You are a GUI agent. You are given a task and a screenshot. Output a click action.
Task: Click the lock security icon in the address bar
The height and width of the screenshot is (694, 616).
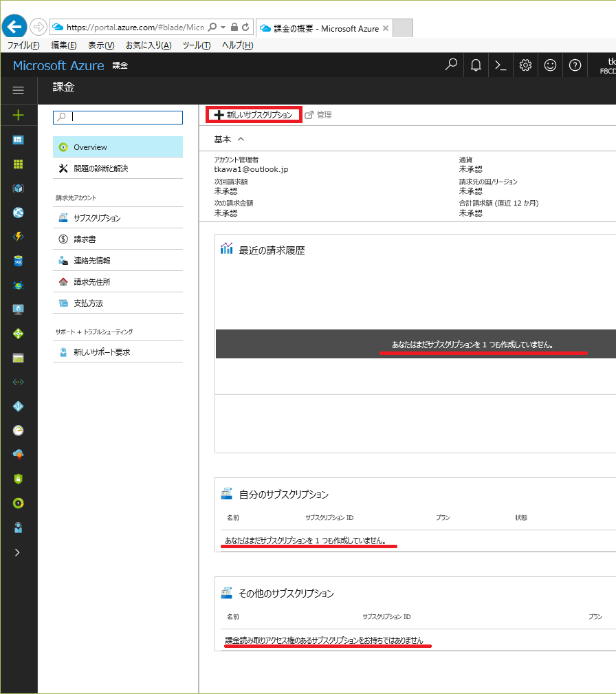[x=234, y=27]
